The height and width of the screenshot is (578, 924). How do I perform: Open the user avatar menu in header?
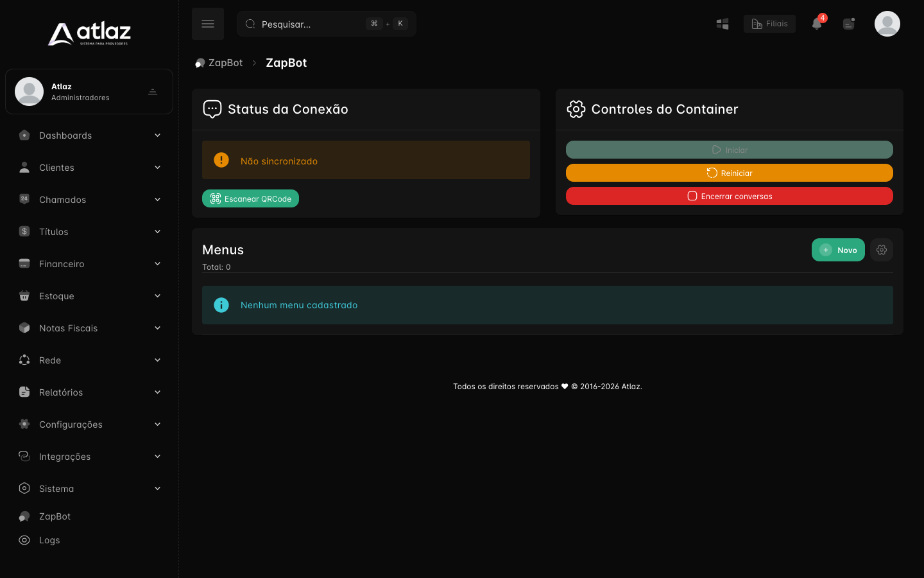point(887,24)
